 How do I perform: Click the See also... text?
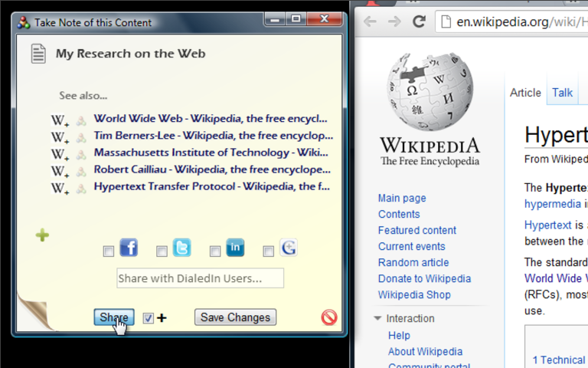tap(83, 95)
